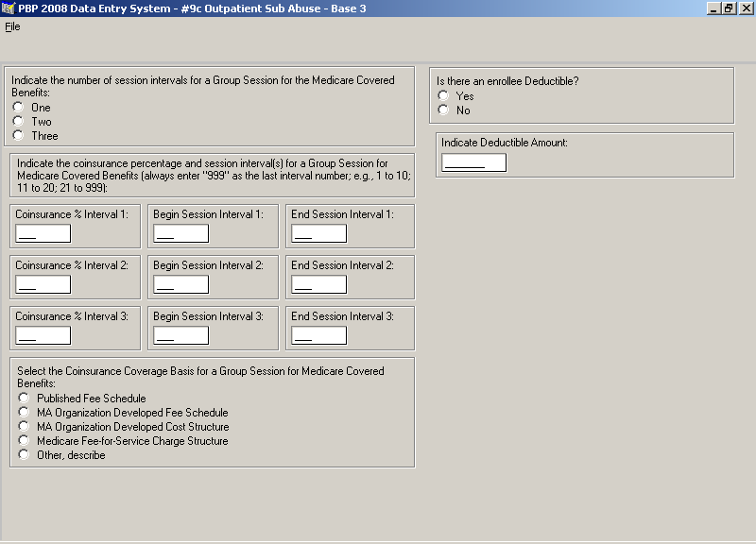Select Other, describe coverage basis
756x544 pixels.
tap(24, 454)
